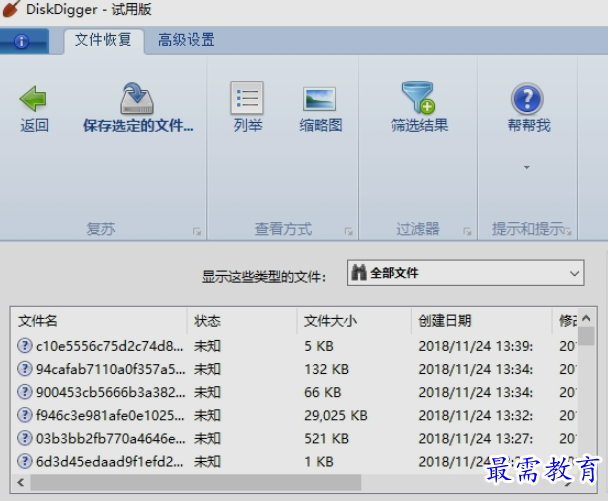
Task: Click the 132 KB size cell
Action: pyautogui.click(x=326, y=369)
